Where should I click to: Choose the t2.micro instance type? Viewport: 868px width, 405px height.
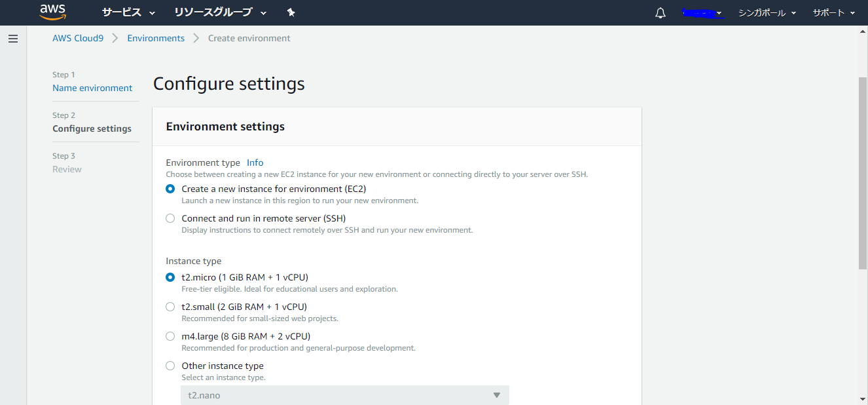[170, 277]
